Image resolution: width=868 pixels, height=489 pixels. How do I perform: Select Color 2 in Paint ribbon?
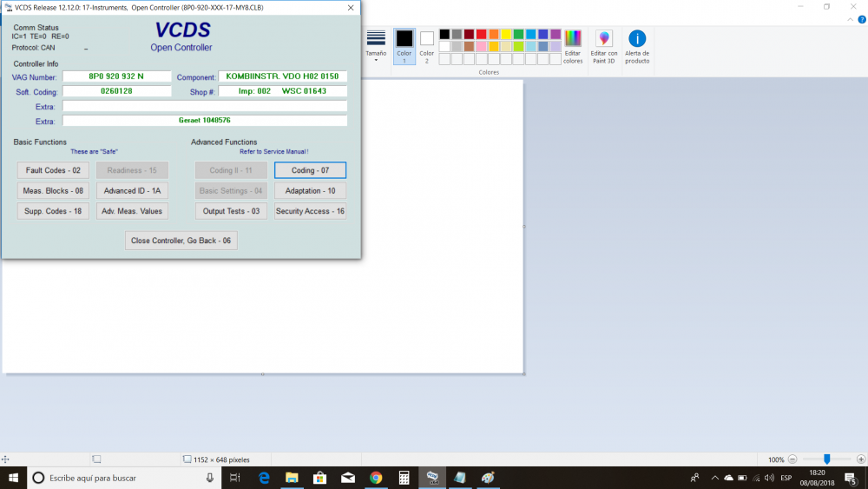coord(427,47)
